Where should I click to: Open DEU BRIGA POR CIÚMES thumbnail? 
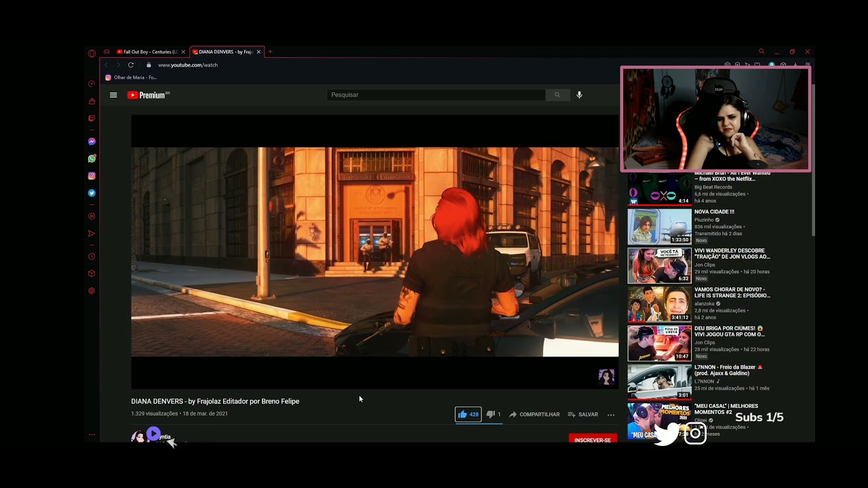[x=659, y=343]
